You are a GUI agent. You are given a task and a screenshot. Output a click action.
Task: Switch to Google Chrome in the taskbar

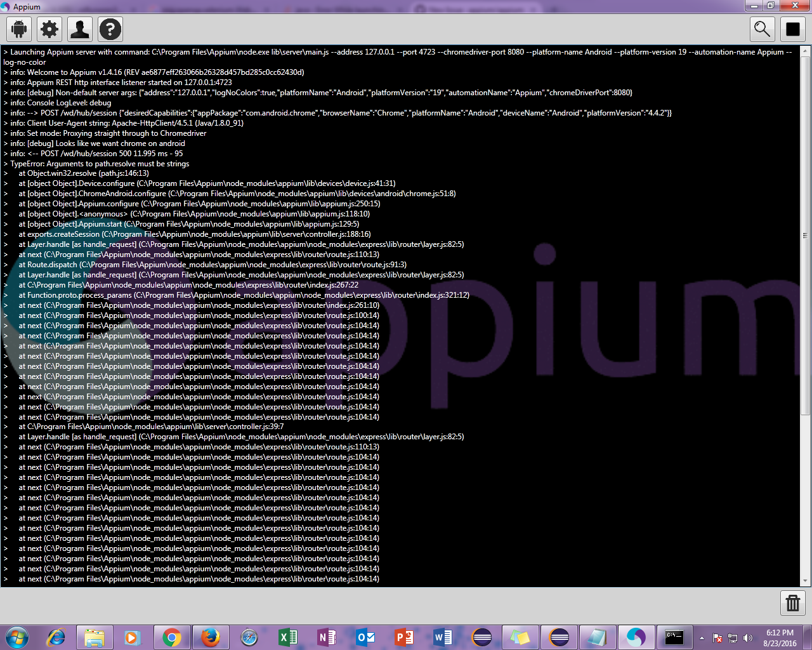[172, 637]
